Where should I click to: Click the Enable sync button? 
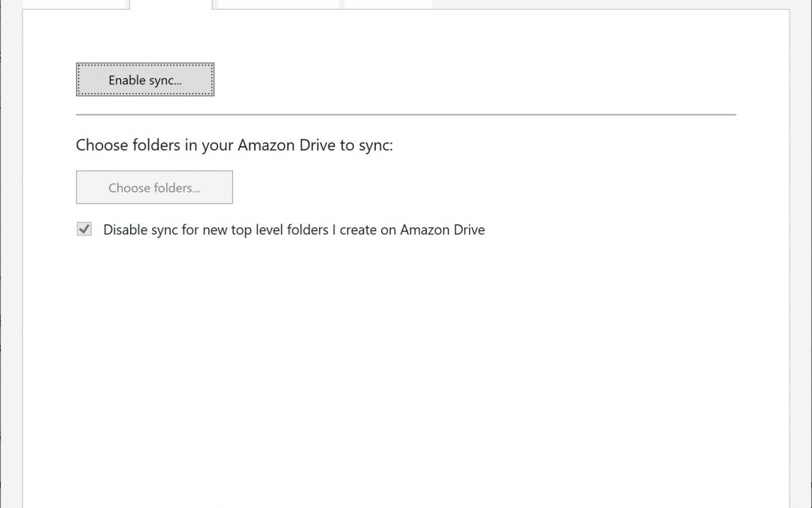[145, 80]
